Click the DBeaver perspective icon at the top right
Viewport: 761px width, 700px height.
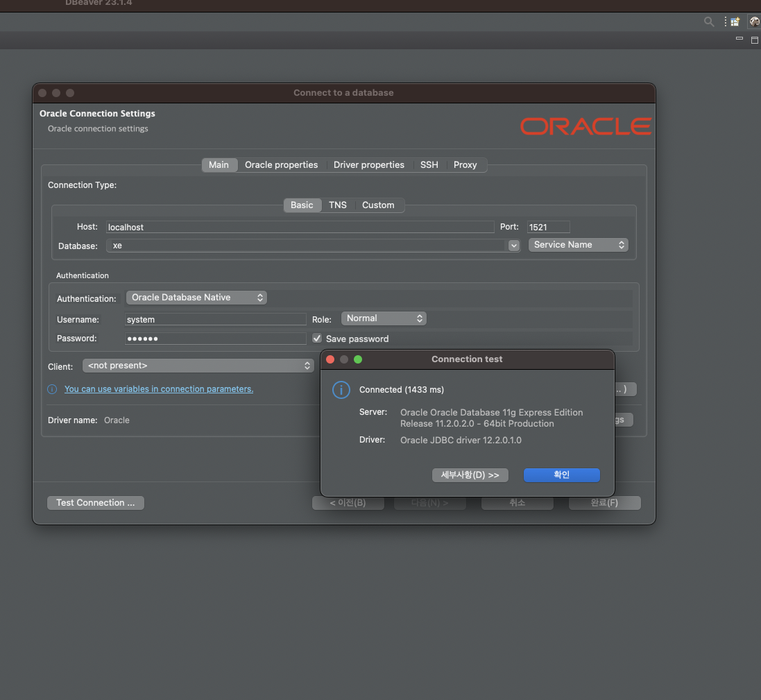754,22
